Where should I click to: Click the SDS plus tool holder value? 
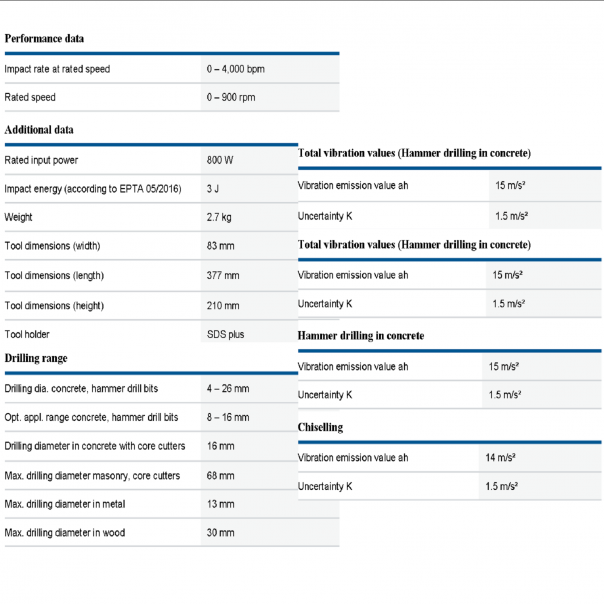pyautogui.click(x=225, y=334)
